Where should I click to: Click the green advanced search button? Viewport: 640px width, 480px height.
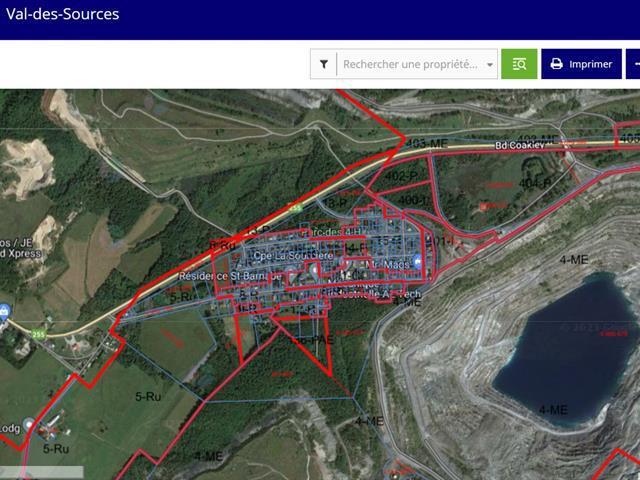pyautogui.click(x=519, y=64)
